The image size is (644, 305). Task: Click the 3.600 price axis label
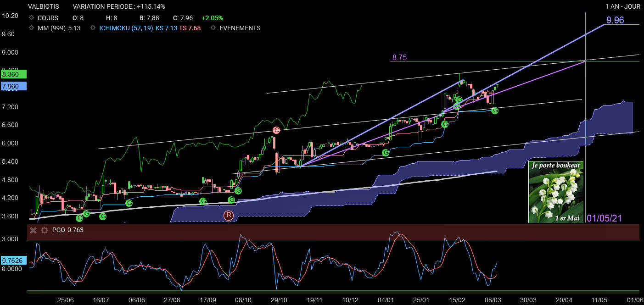[10, 216]
